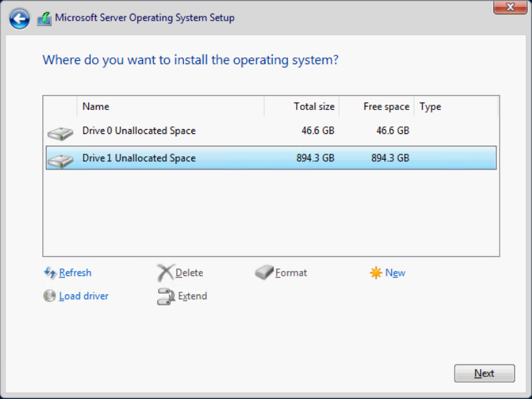Click the blue back arrow button

tap(19, 18)
